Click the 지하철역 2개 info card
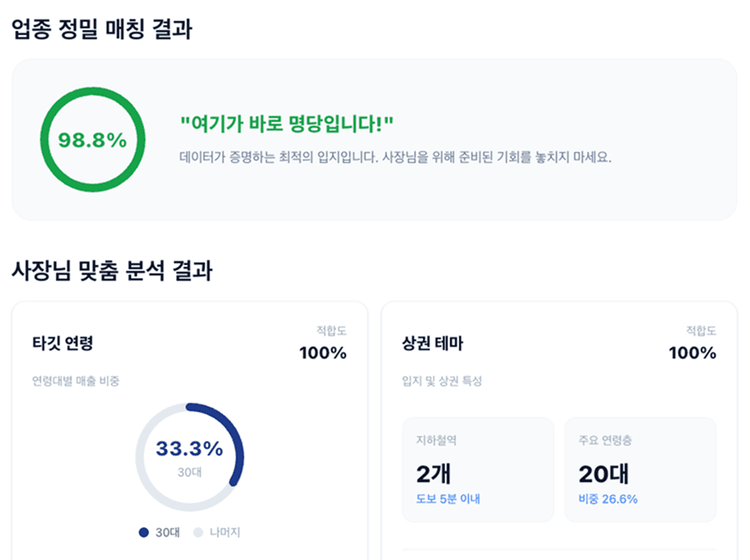Image resolution: width=750 pixels, height=560 pixels. [478, 468]
